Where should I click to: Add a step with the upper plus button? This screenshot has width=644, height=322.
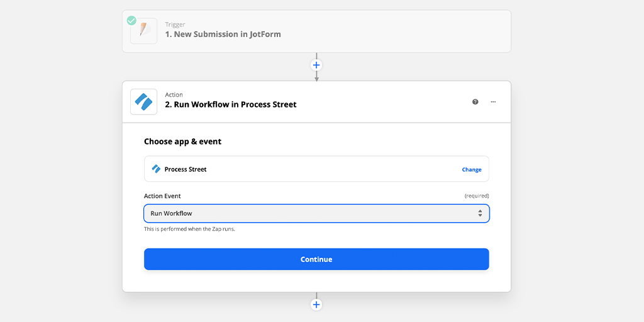(316, 65)
